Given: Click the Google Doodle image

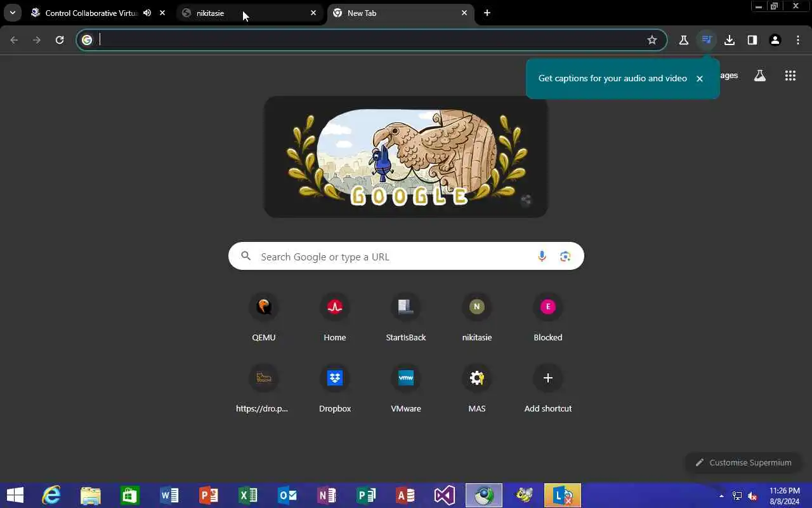Looking at the screenshot, I should coord(406,157).
